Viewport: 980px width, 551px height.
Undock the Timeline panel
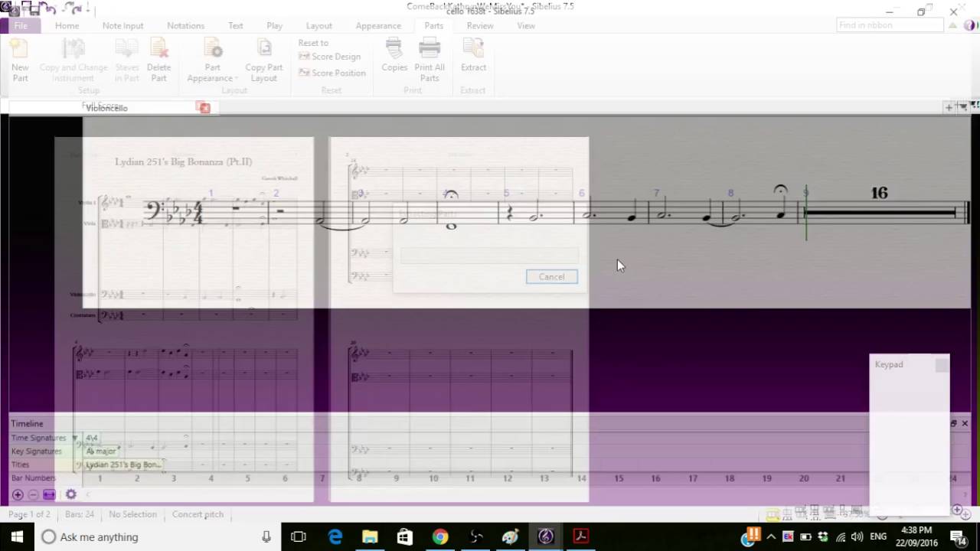point(954,423)
